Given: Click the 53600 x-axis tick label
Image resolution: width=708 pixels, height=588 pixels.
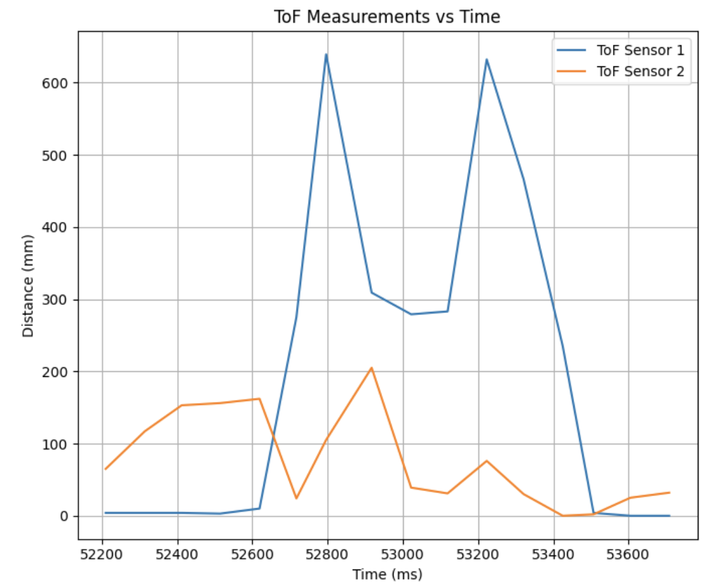Looking at the screenshot, I should pyautogui.click(x=628, y=555).
